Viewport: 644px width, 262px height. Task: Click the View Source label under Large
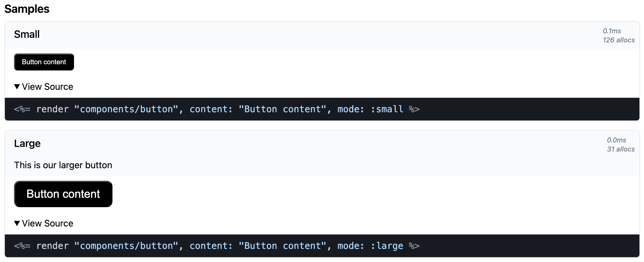(48, 223)
